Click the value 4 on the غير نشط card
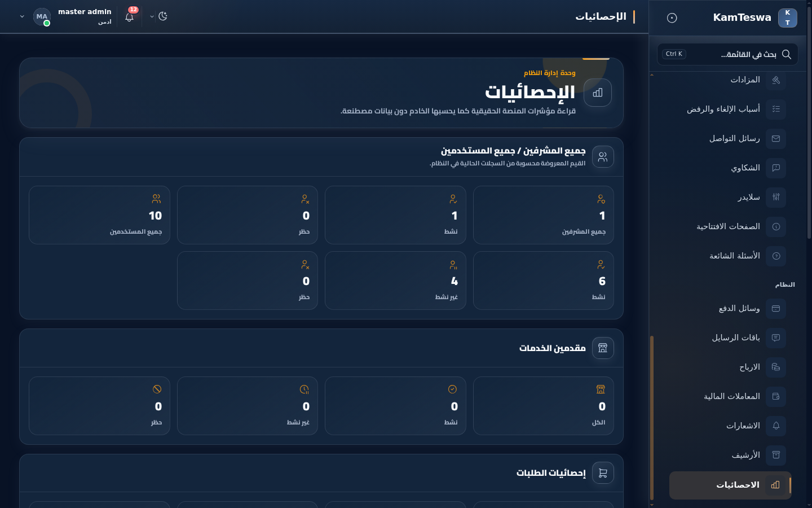This screenshot has width=812, height=508. (454, 281)
